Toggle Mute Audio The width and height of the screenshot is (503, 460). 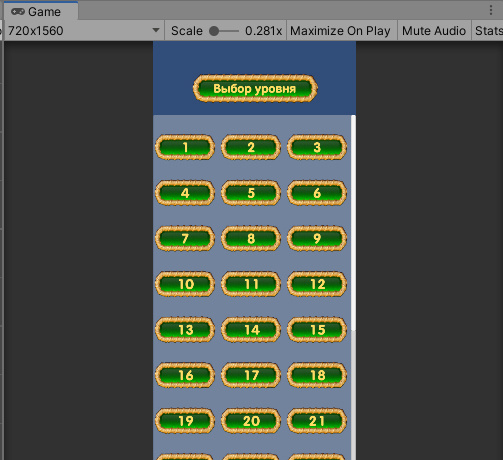(x=434, y=31)
